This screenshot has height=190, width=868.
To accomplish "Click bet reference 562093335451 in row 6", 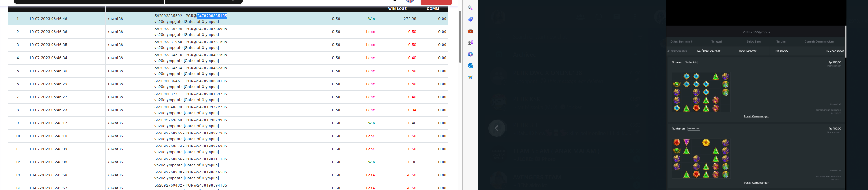I will pos(168,81).
